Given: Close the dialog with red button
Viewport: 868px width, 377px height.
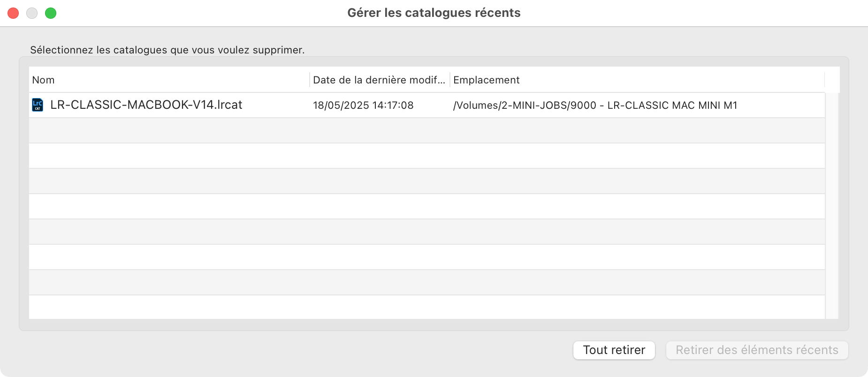Looking at the screenshot, I should coord(13,13).
